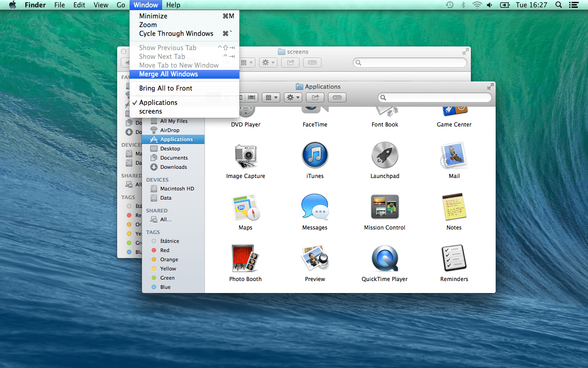Image resolution: width=588 pixels, height=368 pixels.
Task: Select the Mission Control icon
Action: pyautogui.click(x=385, y=207)
